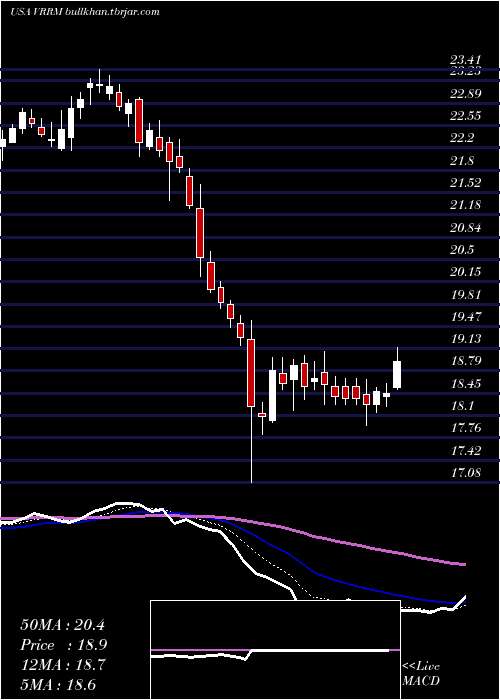This screenshot has height=700, width=500.
Task: Click the pink 50MA line end
Action: point(462,565)
